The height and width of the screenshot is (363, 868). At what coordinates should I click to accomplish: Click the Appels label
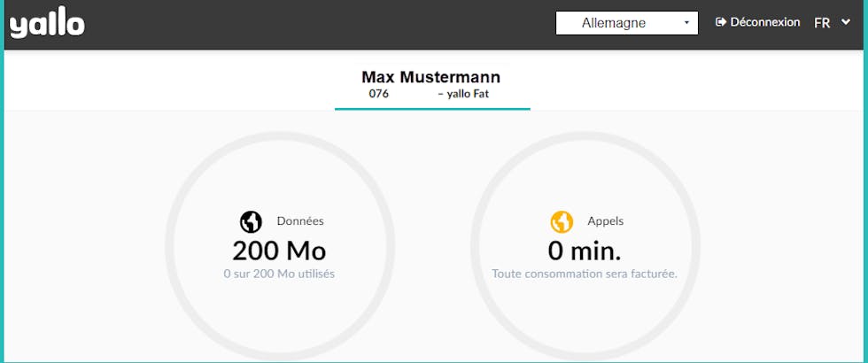click(606, 221)
